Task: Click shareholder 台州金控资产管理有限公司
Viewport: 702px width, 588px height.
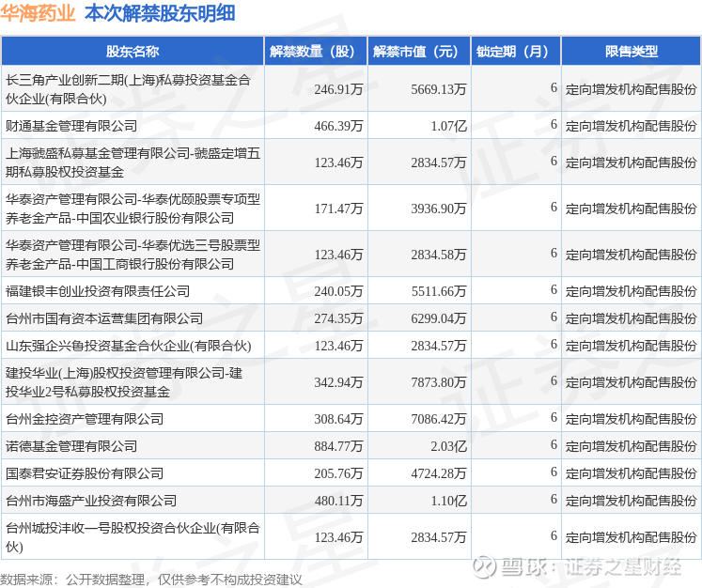Action: tap(85, 419)
